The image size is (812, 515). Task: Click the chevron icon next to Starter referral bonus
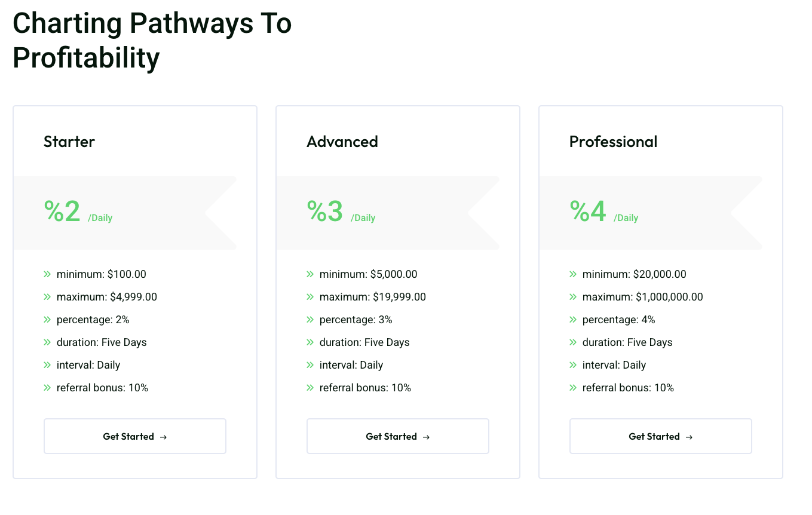pyautogui.click(x=47, y=387)
